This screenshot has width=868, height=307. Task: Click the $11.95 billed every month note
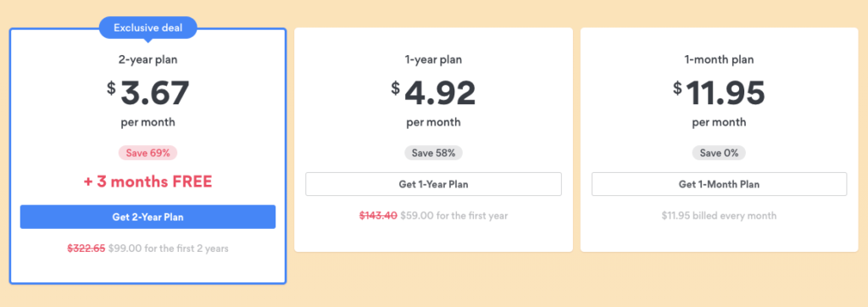(x=719, y=215)
